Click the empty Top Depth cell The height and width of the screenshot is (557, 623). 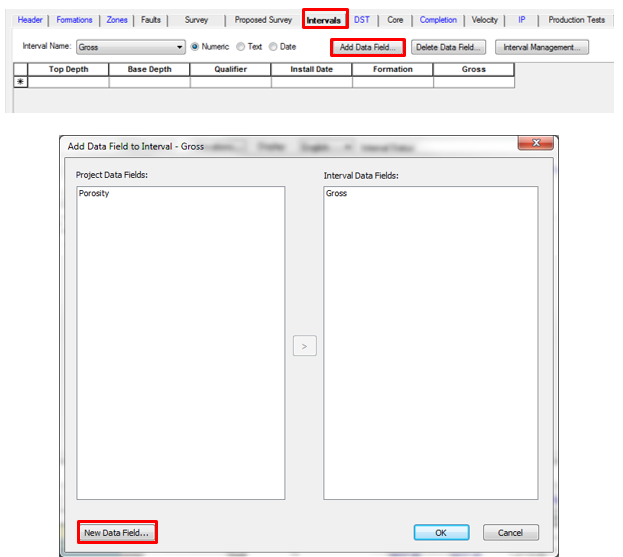[x=68, y=82]
